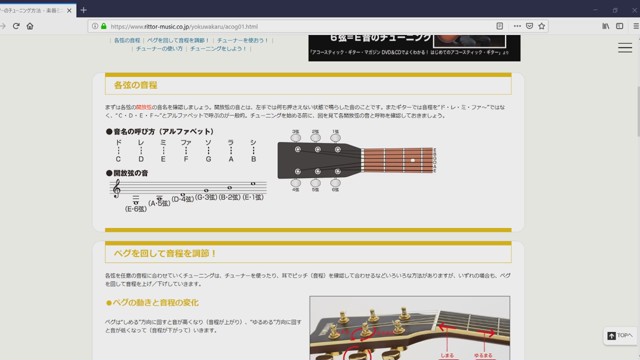Play the 6弦=E音のチューニング video thumbnail

414,48
